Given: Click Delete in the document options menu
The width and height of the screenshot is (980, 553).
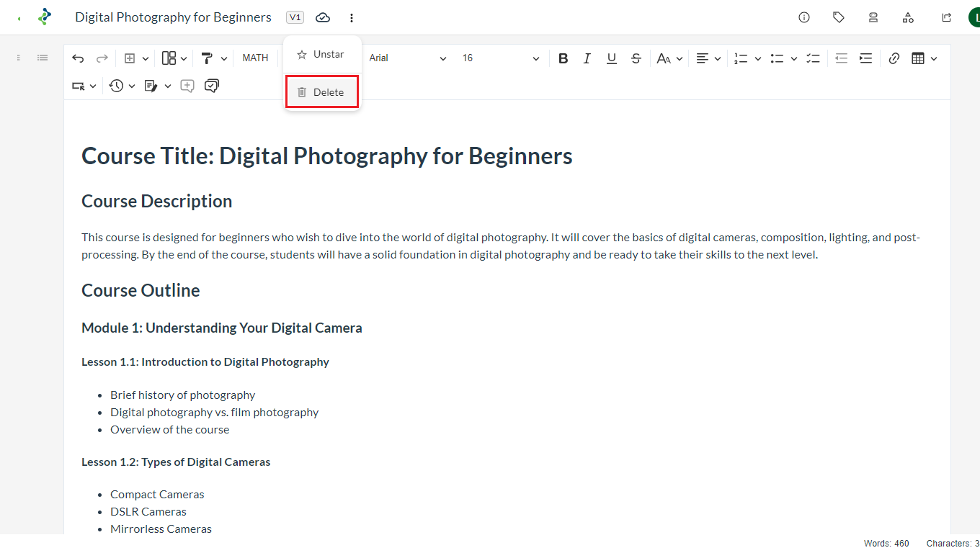Looking at the screenshot, I should click(321, 92).
